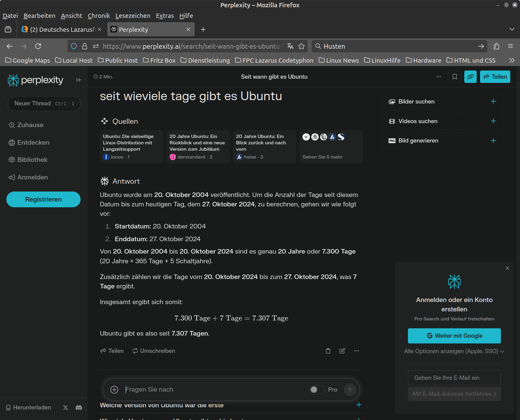
Task: Expand the related question about erste Ubuntu version
Action: [x=359, y=405]
